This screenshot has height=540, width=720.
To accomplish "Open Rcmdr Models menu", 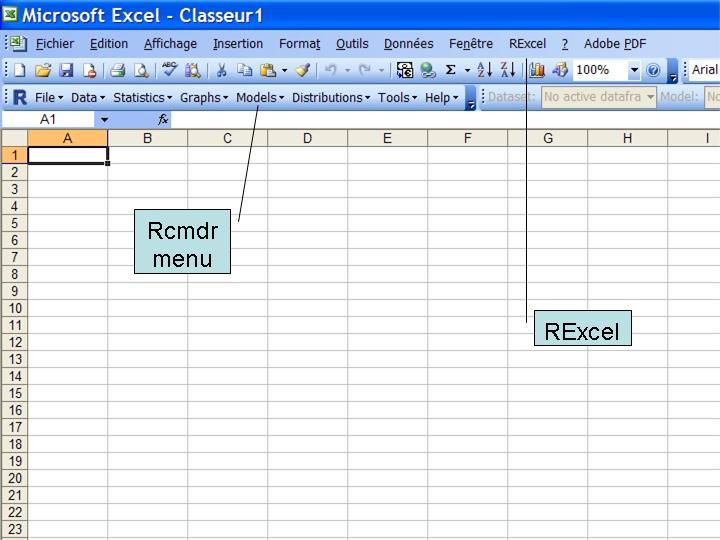I will coord(260,97).
